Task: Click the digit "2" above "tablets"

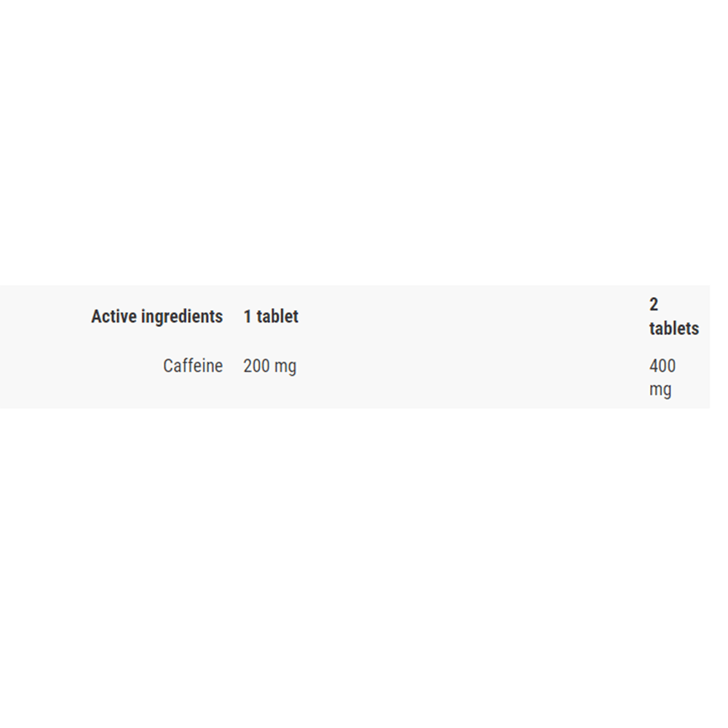Action: (x=654, y=304)
